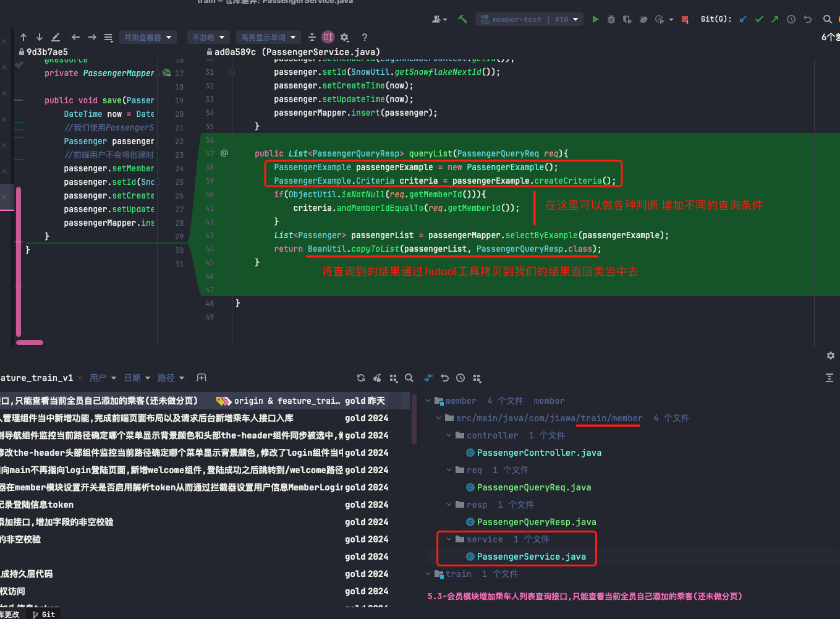The image size is (840, 619).
Task: Jump to previous file (left arrow)
Action: coord(75,37)
